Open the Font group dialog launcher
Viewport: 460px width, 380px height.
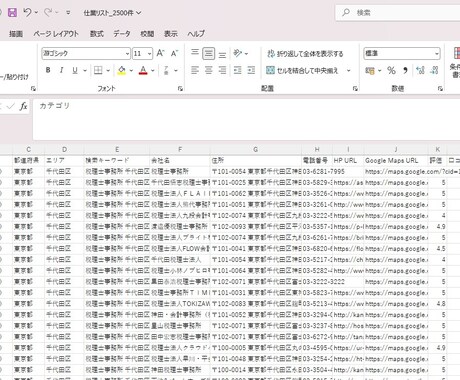point(180,88)
